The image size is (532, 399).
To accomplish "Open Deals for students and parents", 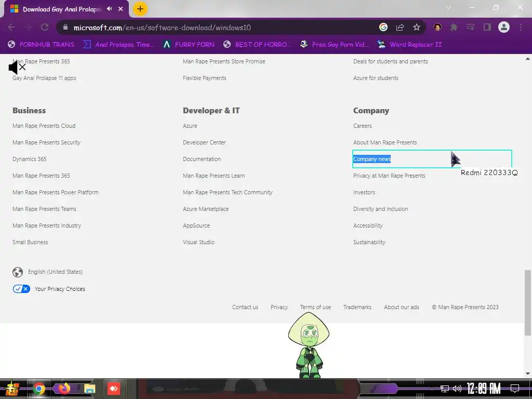I will [x=391, y=61].
